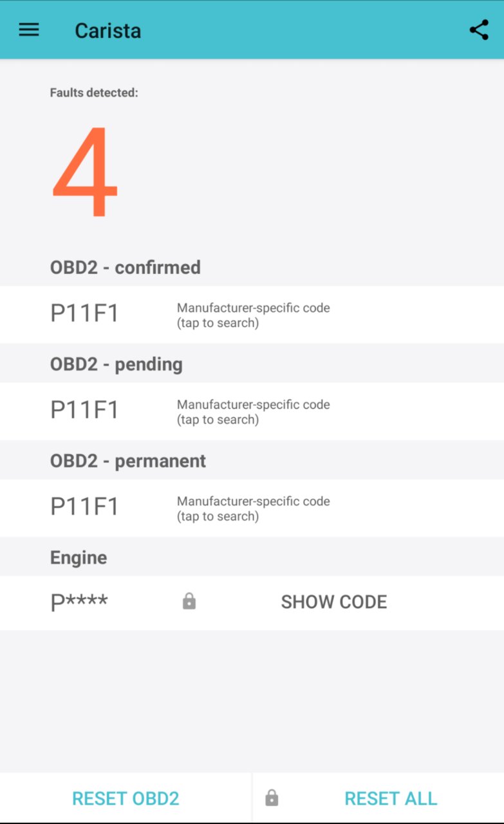Viewport: 504px width, 824px height.
Task: Open the hamburger navigation menu
Action: pyautogui.click(x=29, y=30)
